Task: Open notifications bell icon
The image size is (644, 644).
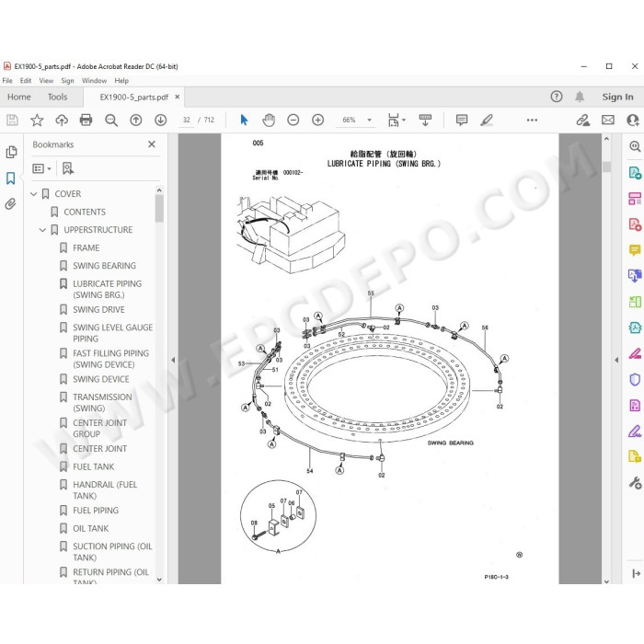Action: coord(580,97)
